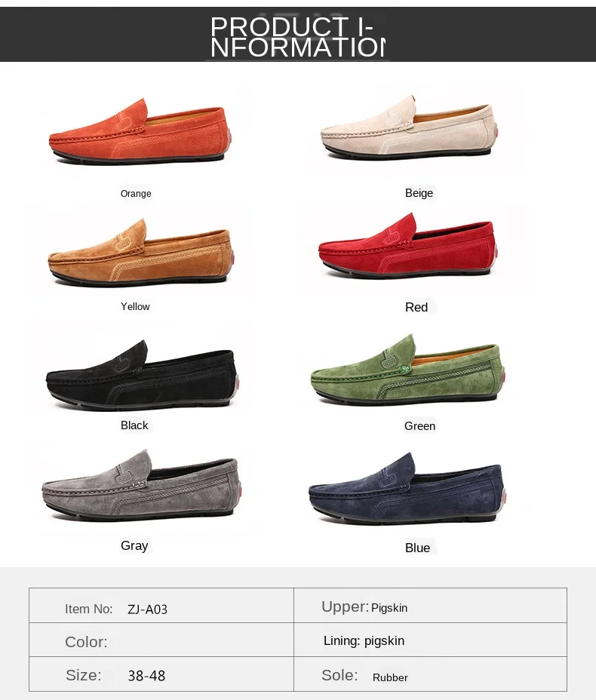This screenshot has width=596, height=700.
Task: Click the Product Information header banner
Action: [x=298, y=35]
